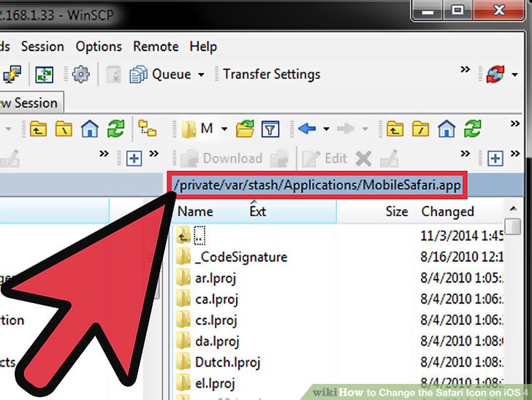Click the date 8/16/2010 for _CodeSignature

click(x=462, y=257)
